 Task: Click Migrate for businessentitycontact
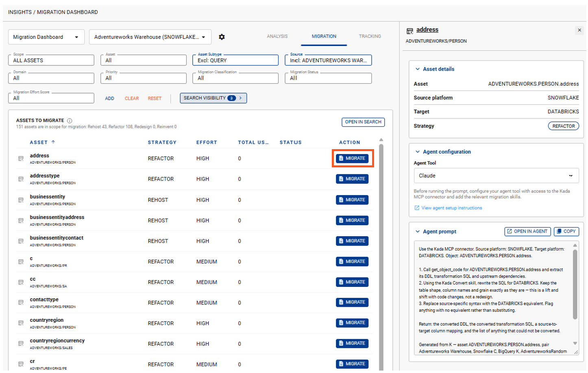pyautogui.click(x=352, y=241)
